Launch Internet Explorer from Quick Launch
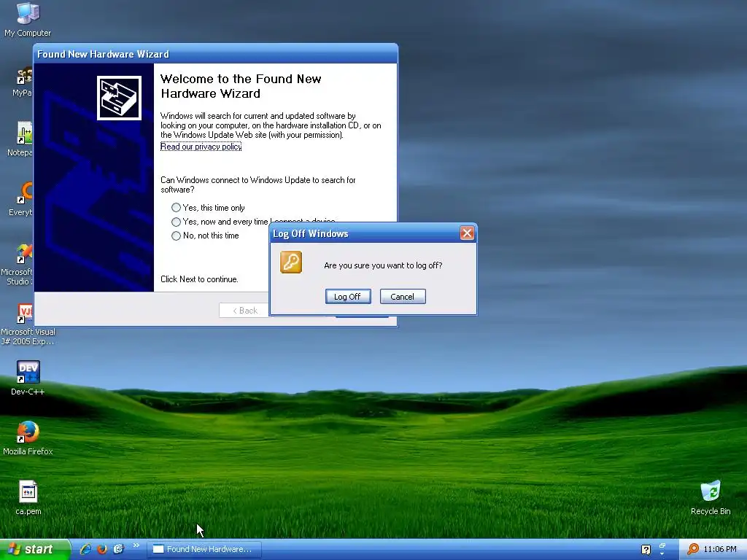The height and width of the screenshot is (560, 747). tap(86, 549)
